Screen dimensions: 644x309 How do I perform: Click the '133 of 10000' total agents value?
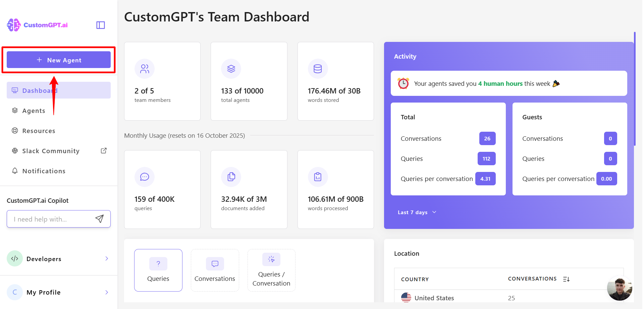tap(242, 91)
